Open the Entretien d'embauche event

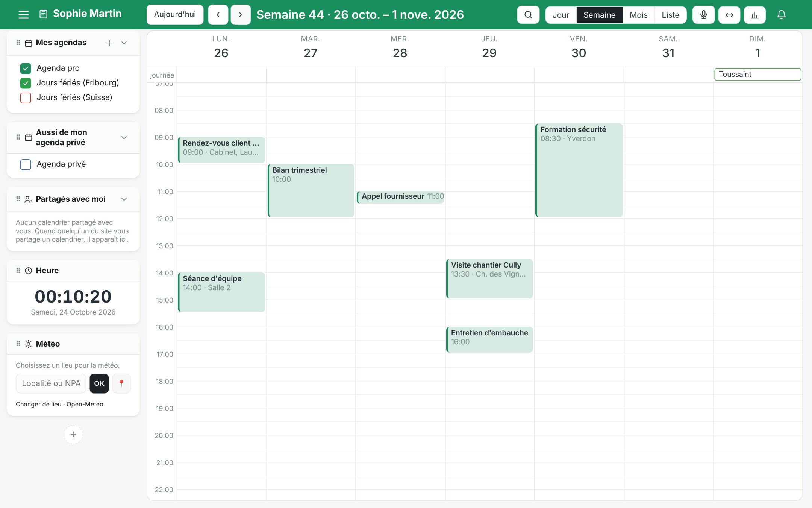coord(489,339)
